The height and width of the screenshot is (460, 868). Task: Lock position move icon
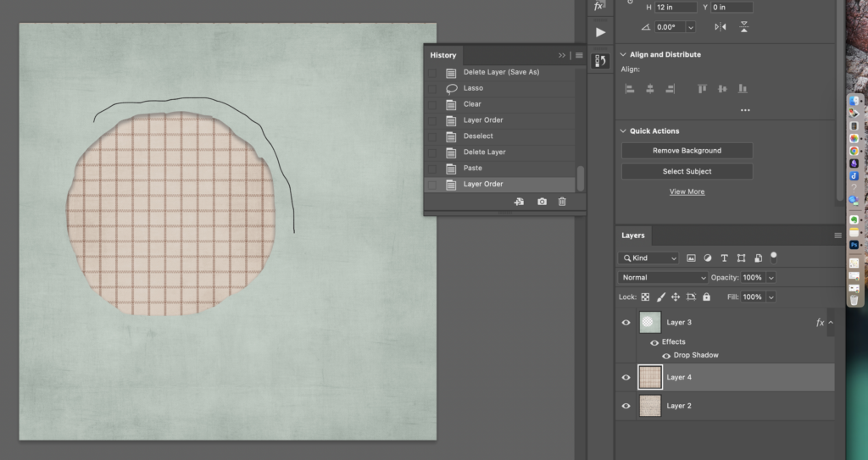[x=676, y=297]
